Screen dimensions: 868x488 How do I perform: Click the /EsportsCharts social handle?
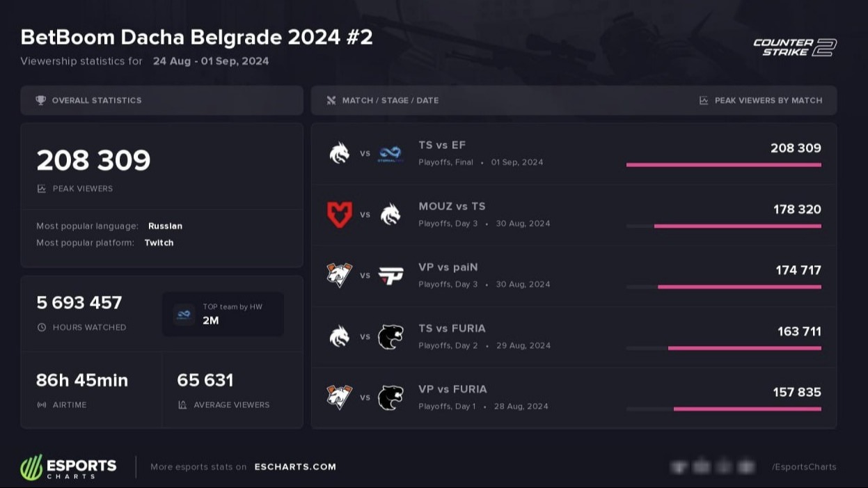pyautogui.click(x=804, y=467)
